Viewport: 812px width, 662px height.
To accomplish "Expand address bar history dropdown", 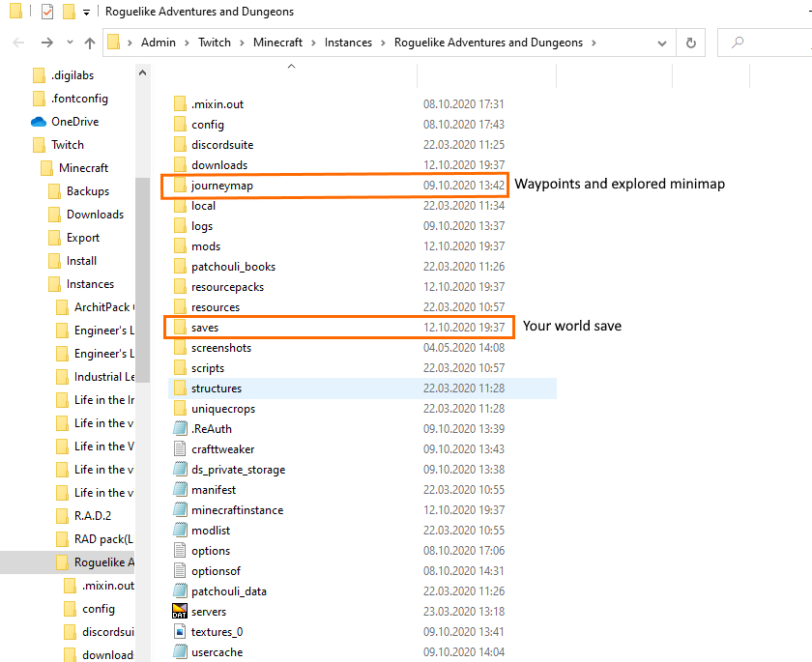I will pos(662,43).
